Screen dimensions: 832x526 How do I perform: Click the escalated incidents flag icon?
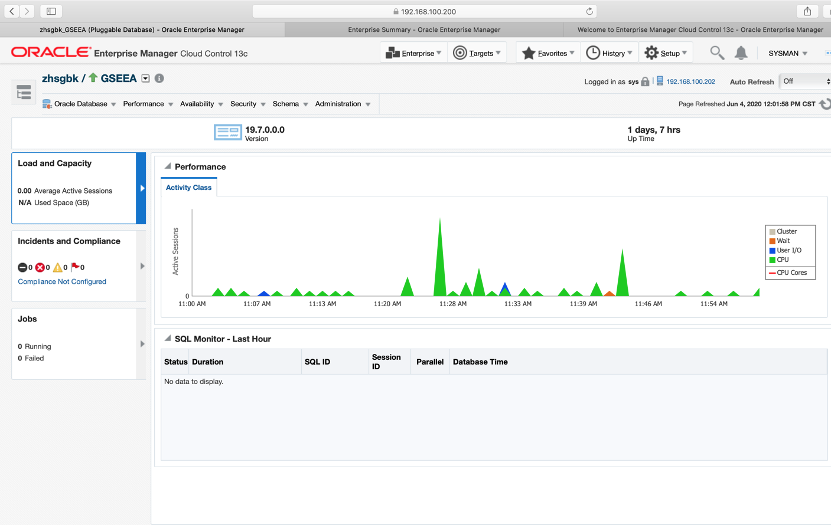pos(75,267)
